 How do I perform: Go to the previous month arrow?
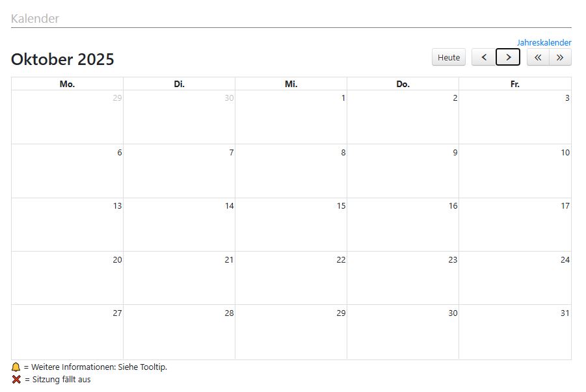pyautogui.click(x=483, y=57)
